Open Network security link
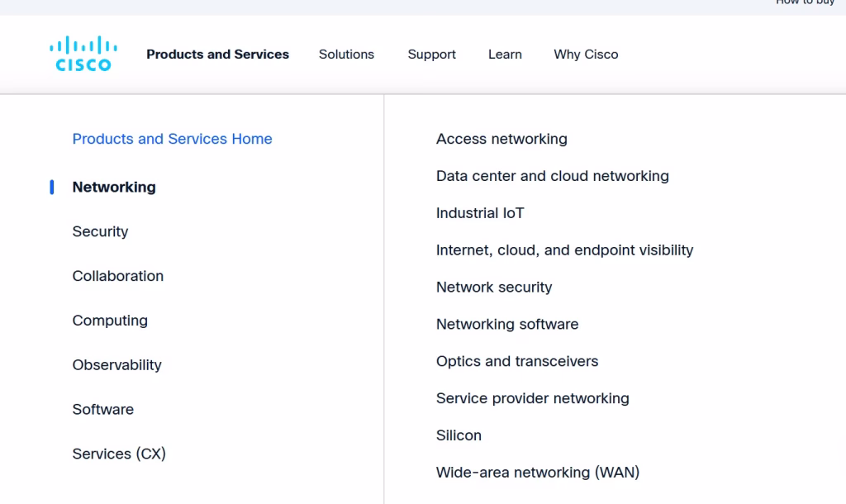846x504 pixels. coord(494,287)
